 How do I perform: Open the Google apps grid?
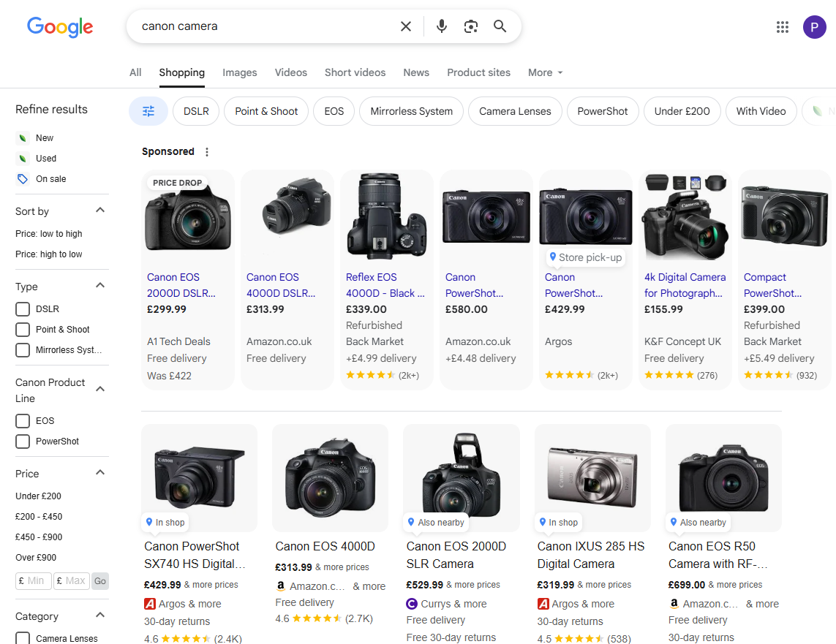tap(783, 27)
